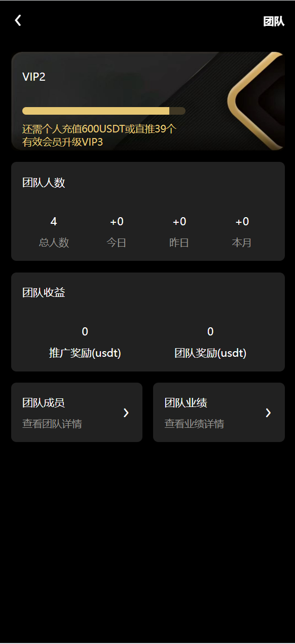
Task: Click the VIP3 upgrade requirement text
Action: 99,135
